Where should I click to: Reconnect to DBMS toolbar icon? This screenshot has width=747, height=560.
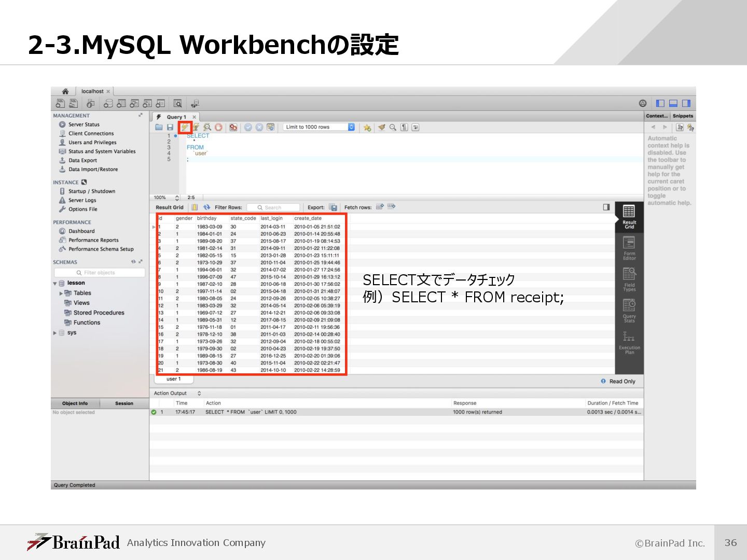click(x=195, y=103)
